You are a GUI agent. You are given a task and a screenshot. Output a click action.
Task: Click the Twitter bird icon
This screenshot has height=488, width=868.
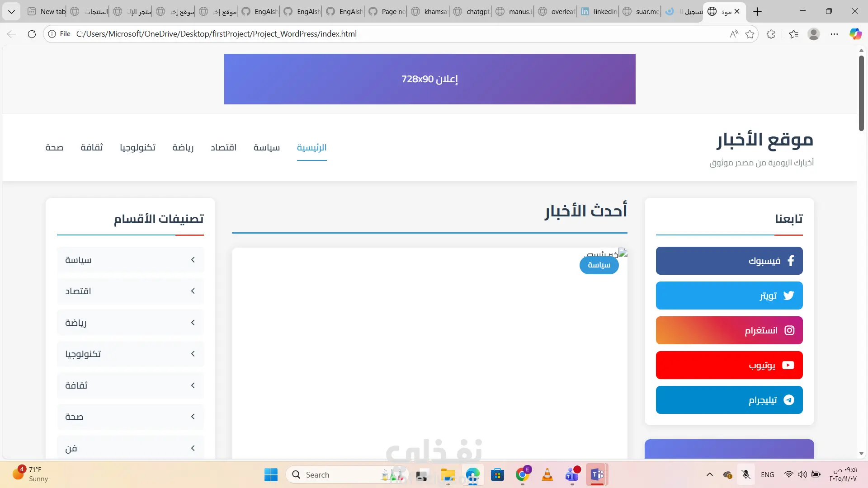pos(789,296)
